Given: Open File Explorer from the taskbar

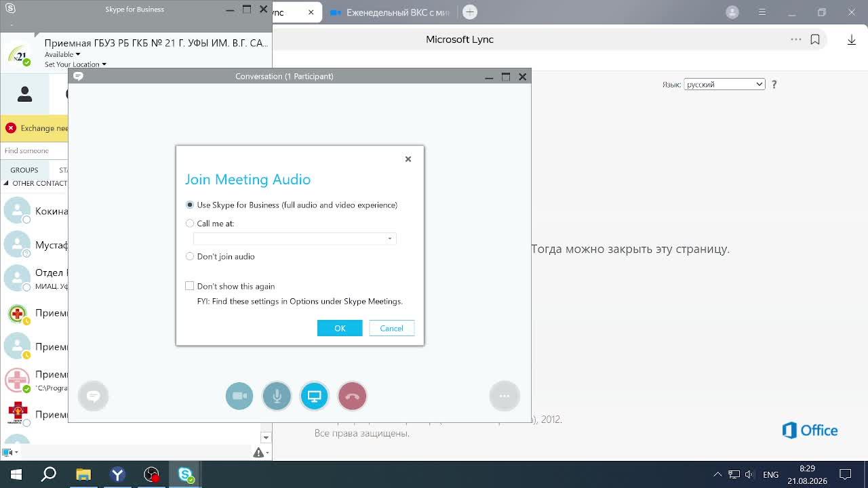Looking at the screenshot, I should pyautogui.click(x=83, y=474).
